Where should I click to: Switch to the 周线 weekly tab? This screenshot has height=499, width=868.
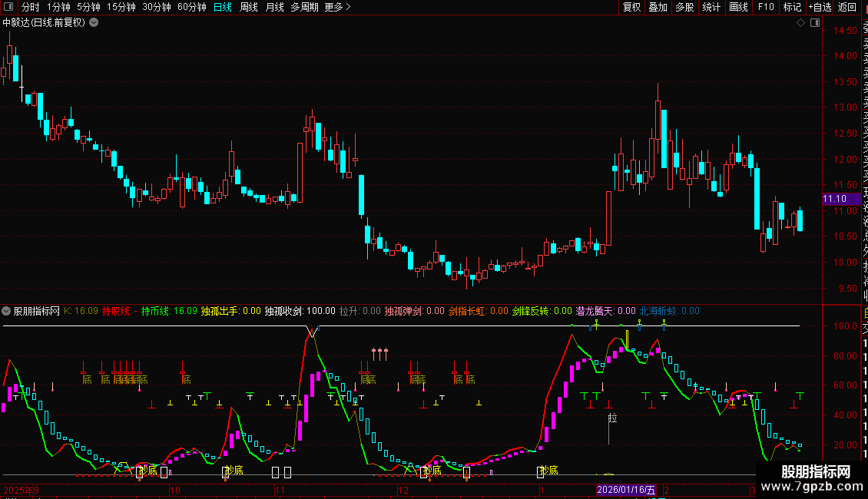click(x=249, y=8)
